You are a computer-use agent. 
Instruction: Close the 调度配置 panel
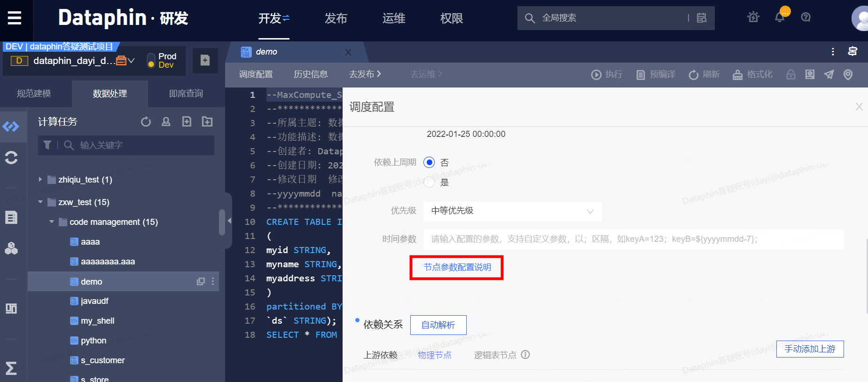coord(859,107)
